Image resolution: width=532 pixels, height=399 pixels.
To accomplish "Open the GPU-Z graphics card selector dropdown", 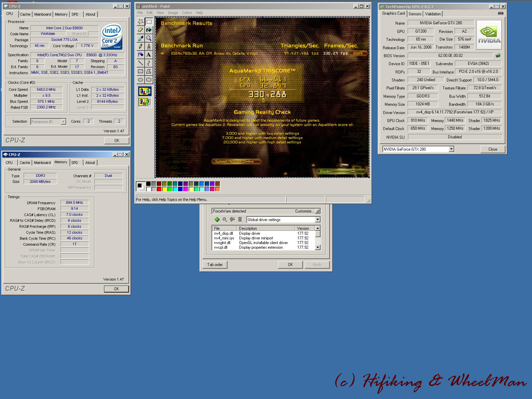I will (x=451, y=149).
